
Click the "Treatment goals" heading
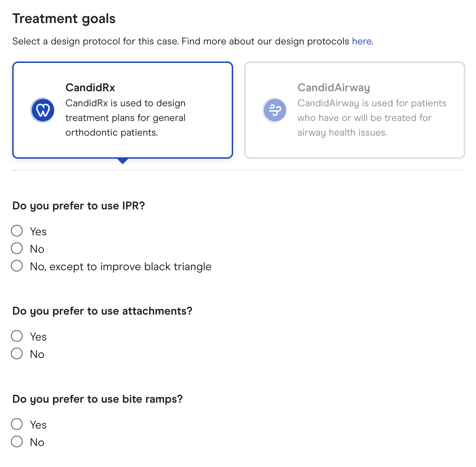(x=64, y=19)
